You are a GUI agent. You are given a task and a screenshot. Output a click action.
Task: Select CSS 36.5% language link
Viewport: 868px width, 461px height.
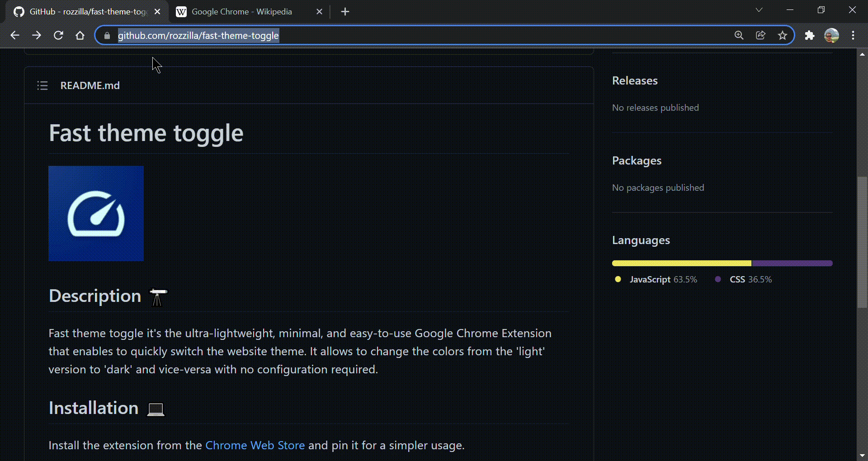(744, 279)
